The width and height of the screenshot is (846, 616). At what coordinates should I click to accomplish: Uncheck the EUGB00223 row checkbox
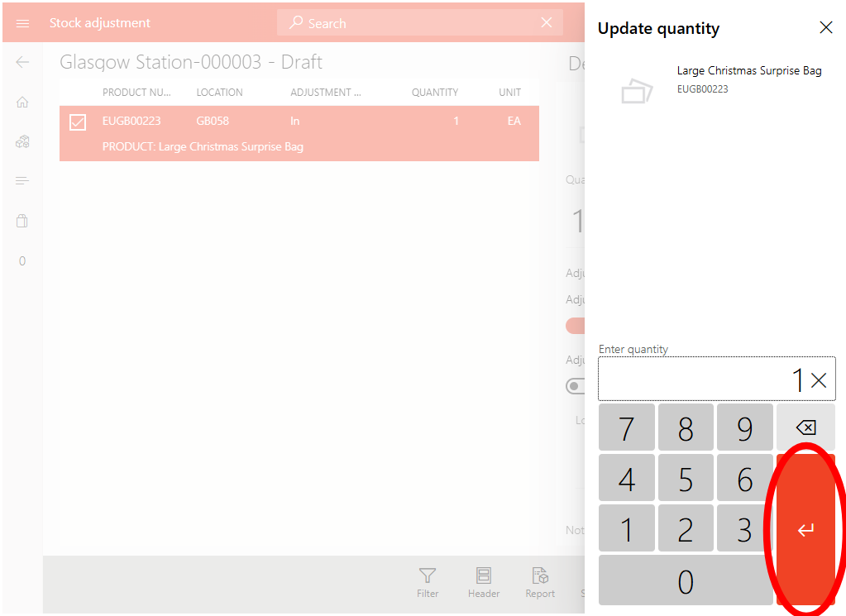[77, 122]
